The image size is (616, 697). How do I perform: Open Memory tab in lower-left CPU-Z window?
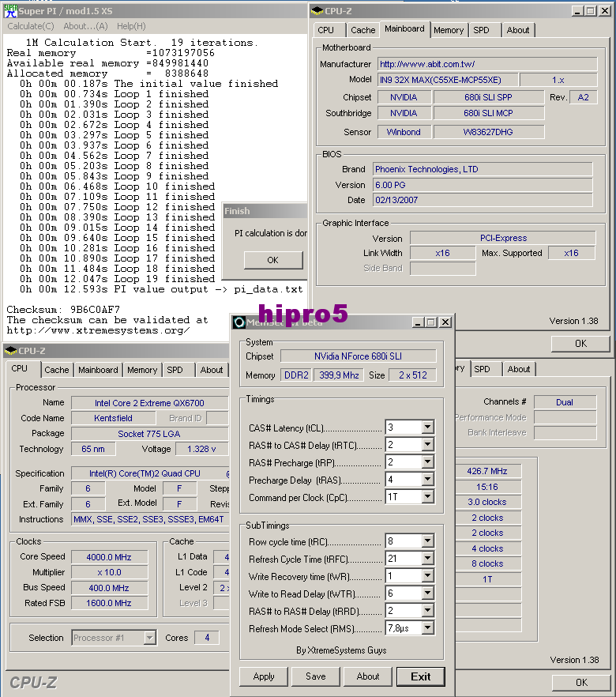pos(142,370)
